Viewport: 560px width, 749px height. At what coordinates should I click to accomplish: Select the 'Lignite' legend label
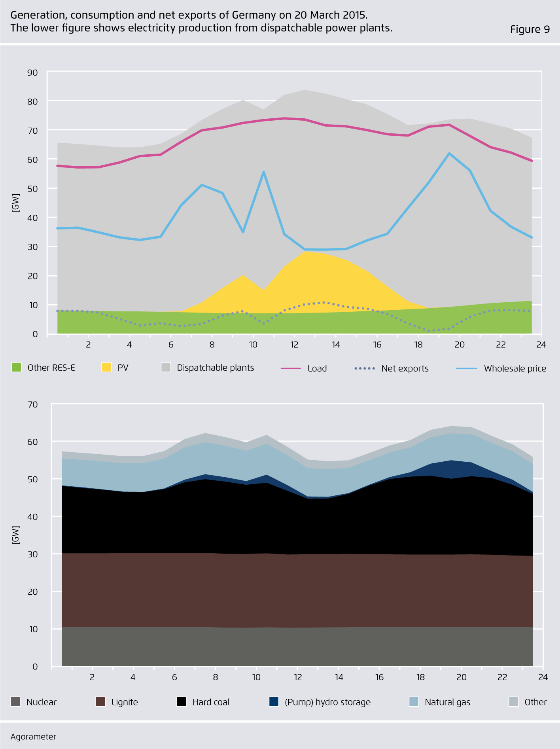tap(125, 702)
